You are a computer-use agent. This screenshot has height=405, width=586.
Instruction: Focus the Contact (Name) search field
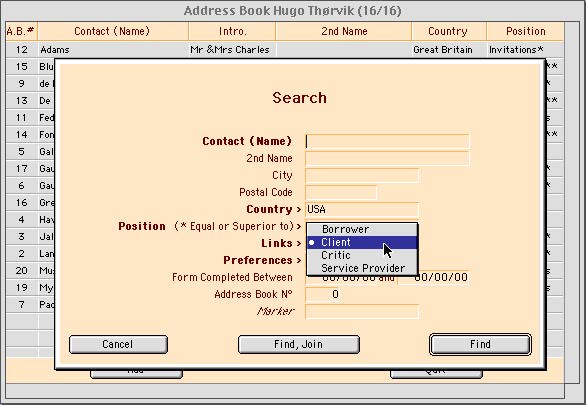coord(387,142)
